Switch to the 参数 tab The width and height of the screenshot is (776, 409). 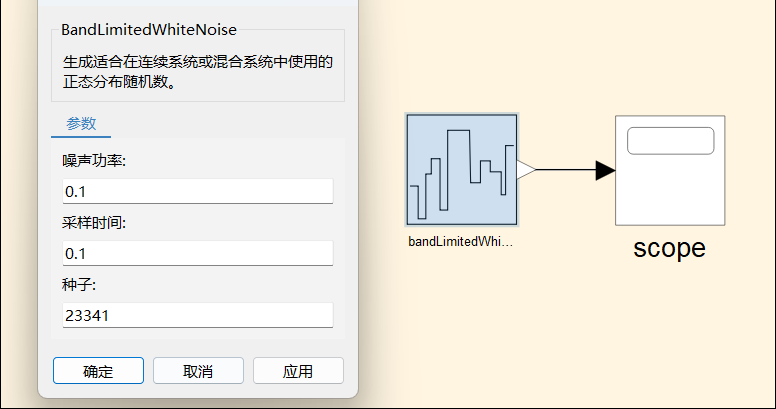[81, 124]
